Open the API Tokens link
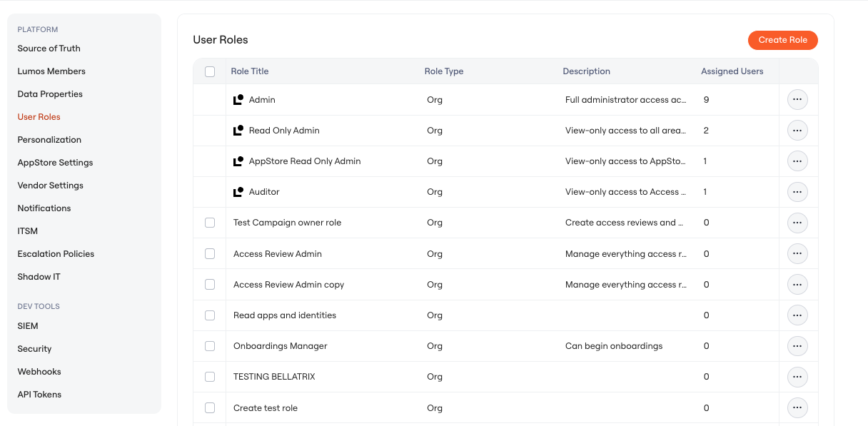 coord(39,395)
